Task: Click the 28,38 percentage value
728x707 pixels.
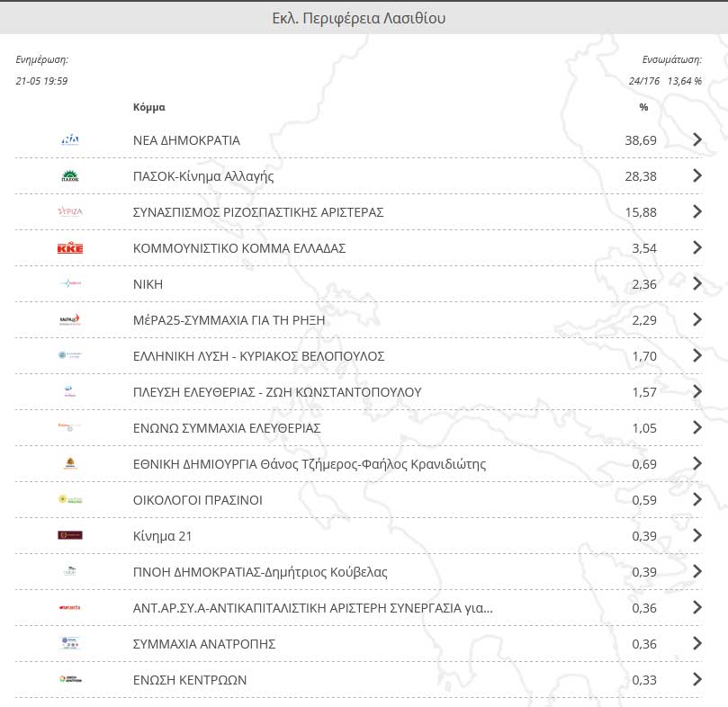Action: click(x=640, y=176)
